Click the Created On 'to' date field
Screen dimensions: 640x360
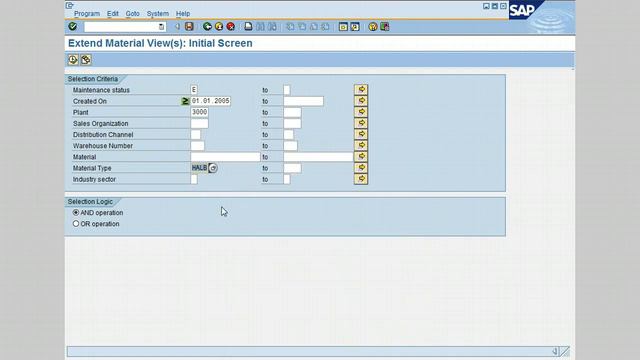tap(304, 101)
